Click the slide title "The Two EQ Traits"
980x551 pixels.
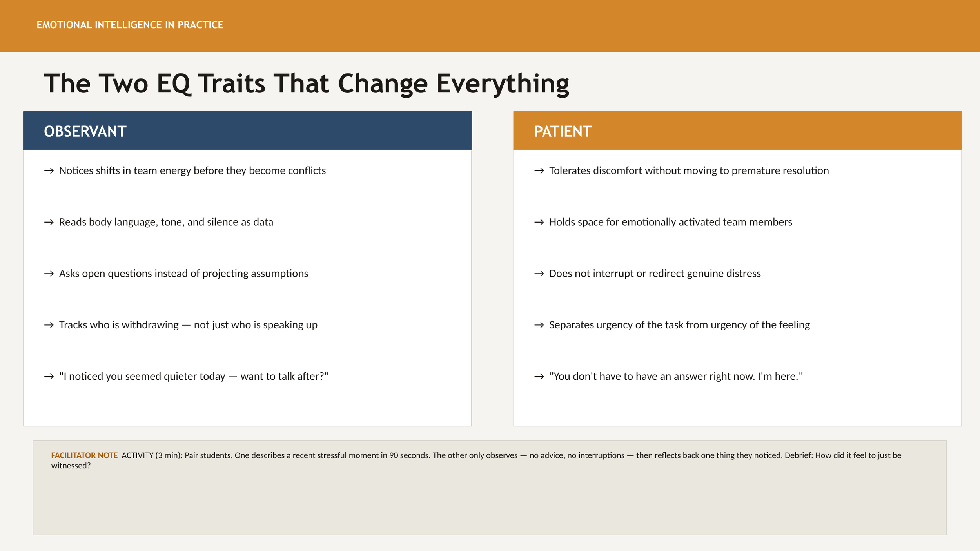tap(306, 83)
